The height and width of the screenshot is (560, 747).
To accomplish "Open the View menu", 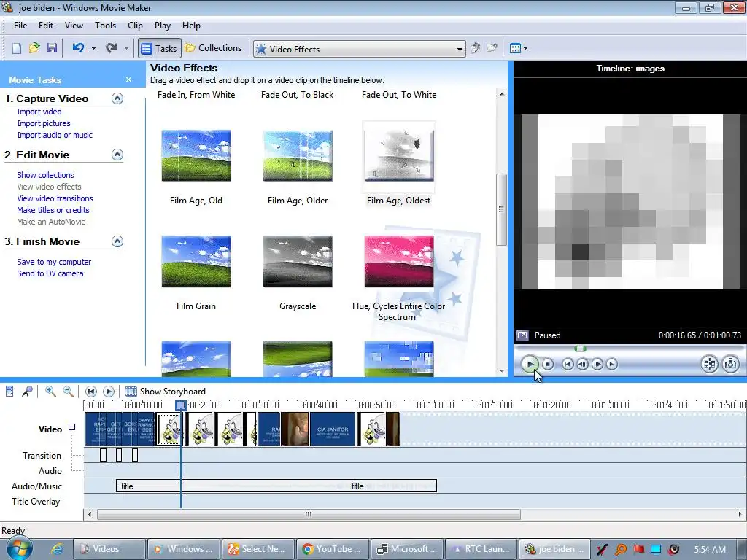I will click(x=74, y=26).
